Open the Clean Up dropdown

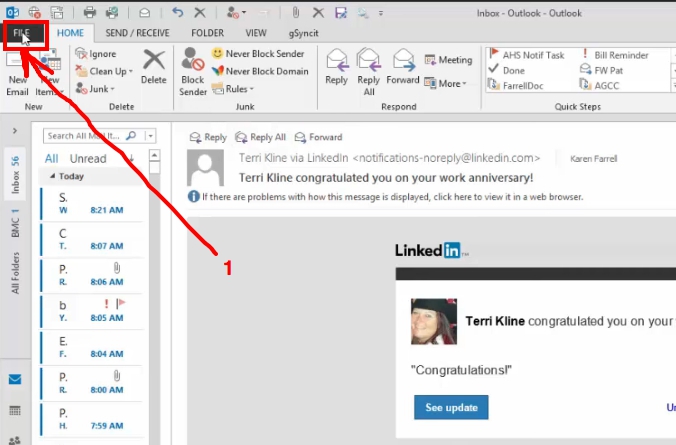(x=104, y=71)
